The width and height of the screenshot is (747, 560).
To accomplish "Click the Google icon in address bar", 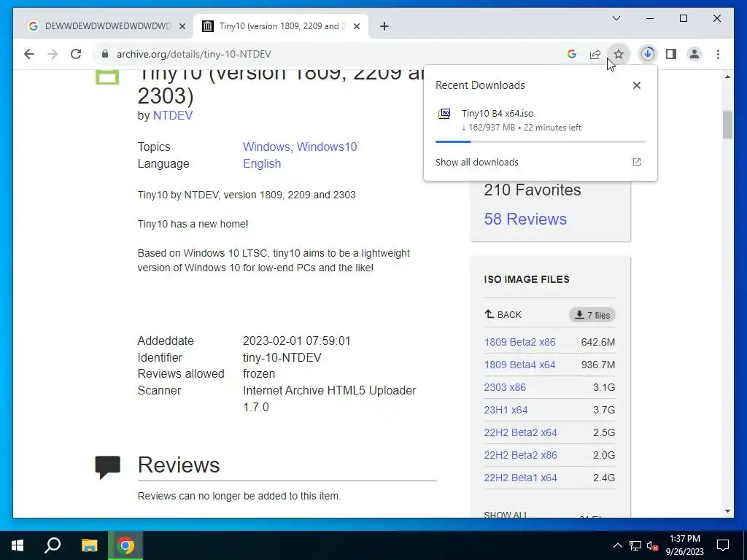I will (x=572, y=54).
